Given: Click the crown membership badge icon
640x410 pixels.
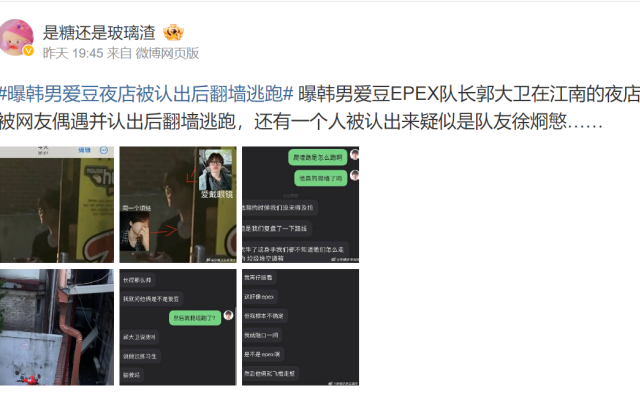Looking at the screenshot, I should pyautogui.click(x=173, y=33).
